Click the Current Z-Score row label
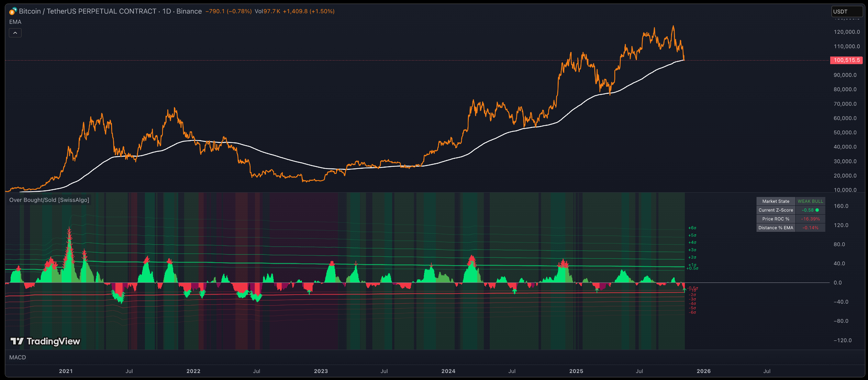868x380 pixels. click(x=776, y=210)
